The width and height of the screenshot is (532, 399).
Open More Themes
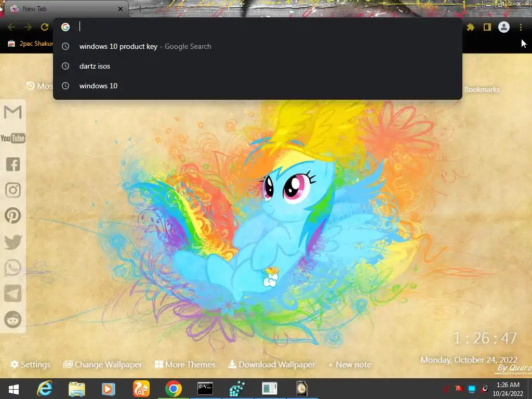click(x=185, y=364)
